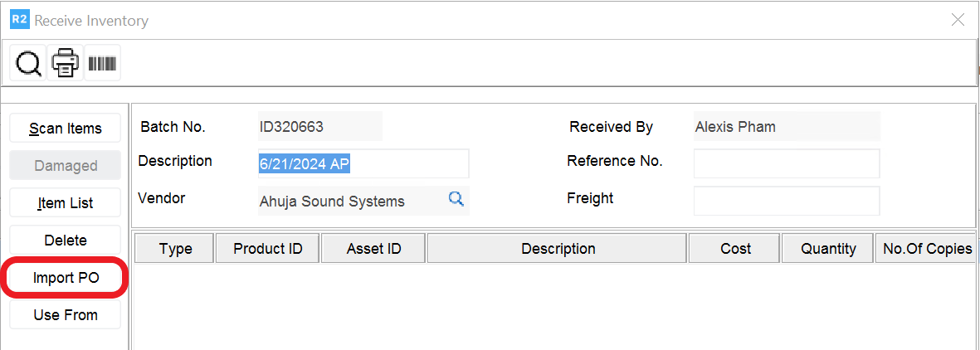Select the Asset ID column header

(373, 249)
